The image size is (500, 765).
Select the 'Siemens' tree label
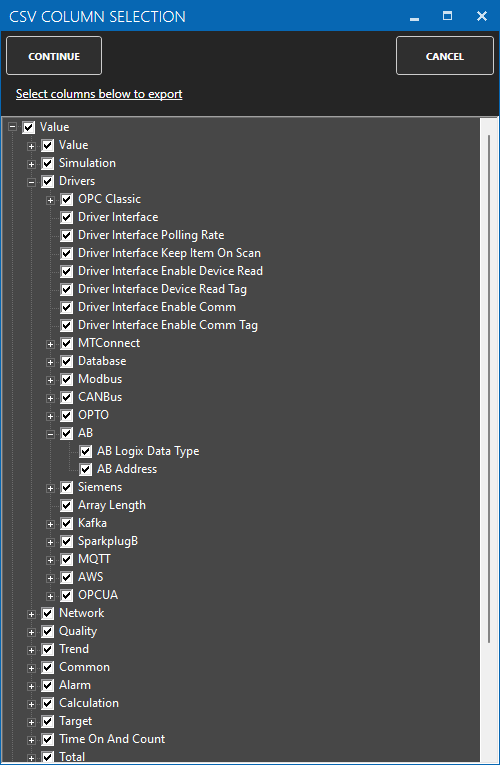click(x=100, y=487)
